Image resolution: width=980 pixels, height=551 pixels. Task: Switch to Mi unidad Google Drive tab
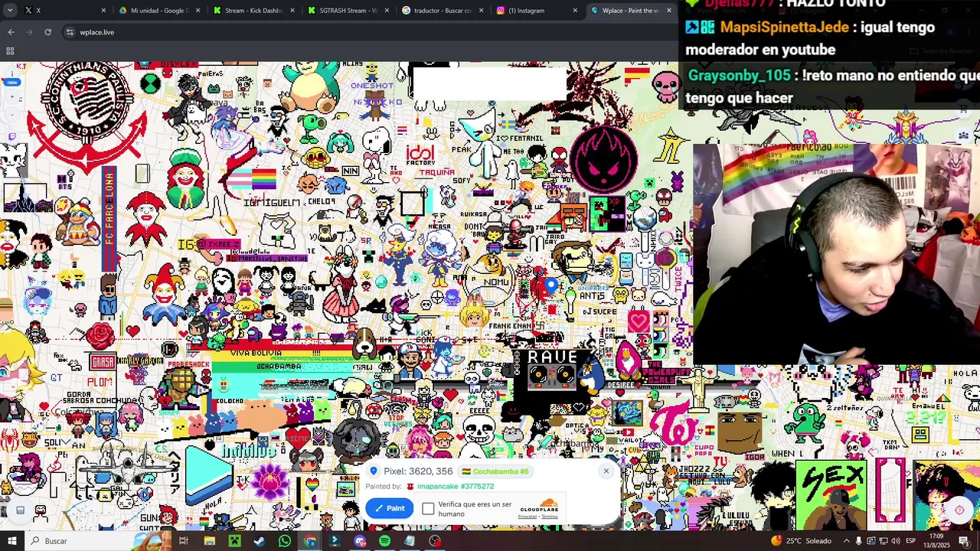point(157,11)
